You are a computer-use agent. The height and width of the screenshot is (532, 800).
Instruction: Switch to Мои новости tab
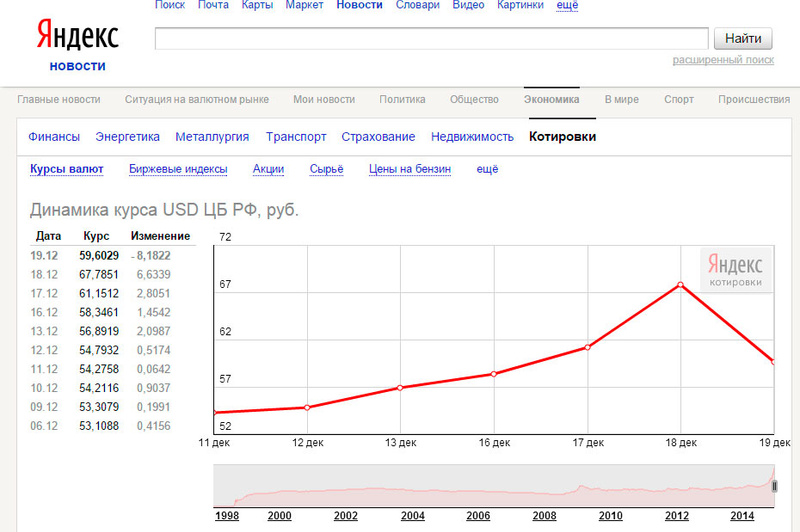pos(324,99)
